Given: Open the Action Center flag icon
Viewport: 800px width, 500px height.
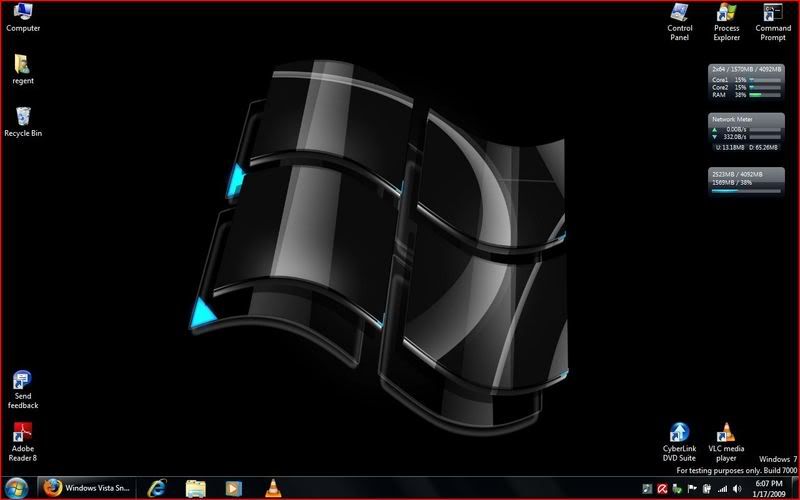Looking at the screenshot, I should pos(692,488).
